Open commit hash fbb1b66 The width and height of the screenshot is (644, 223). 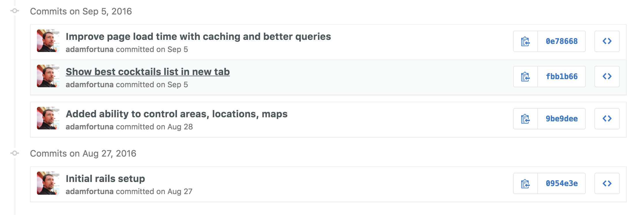tap(562, 77)
